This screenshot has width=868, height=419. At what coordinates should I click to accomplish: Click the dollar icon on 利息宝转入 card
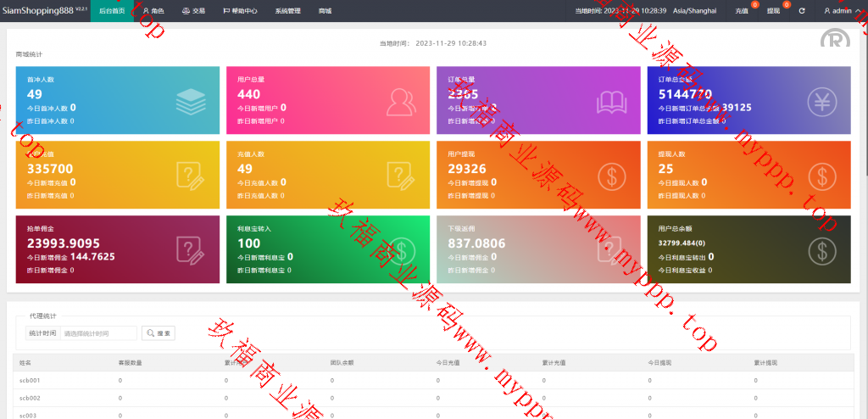401,250
